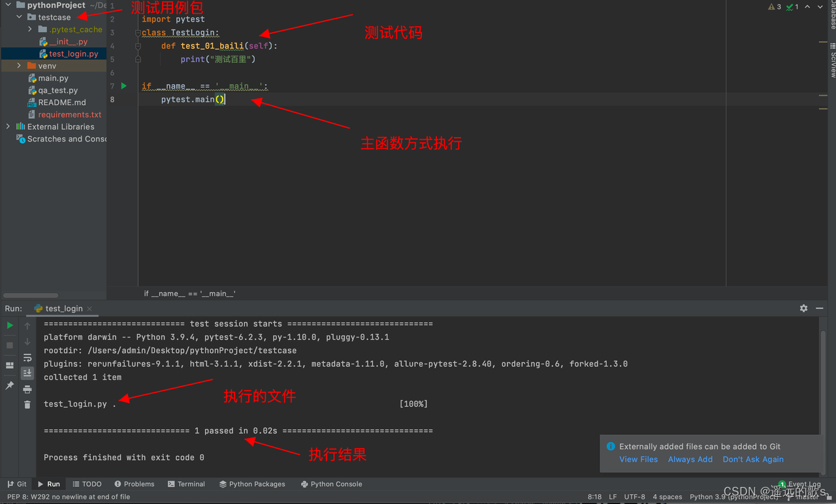This screenshot has width=836, height=504.
Task: Open the Python Packages tab
Action: 252,484
